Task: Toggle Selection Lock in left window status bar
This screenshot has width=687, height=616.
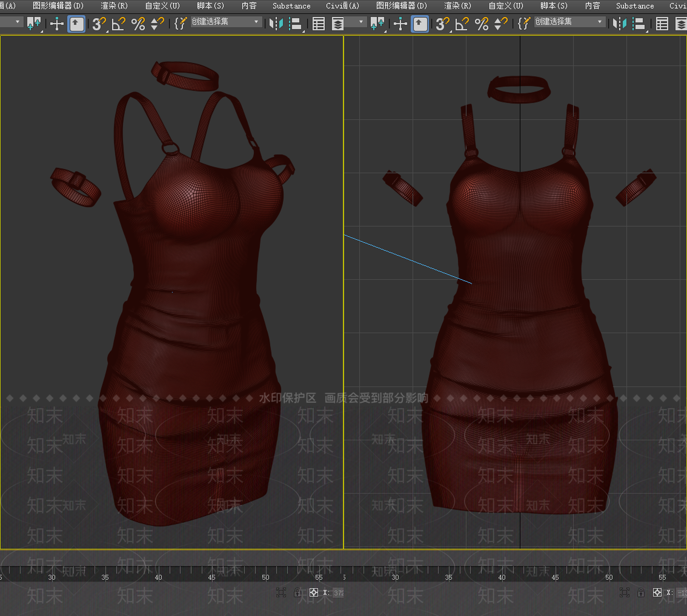Action: point(297,593)
